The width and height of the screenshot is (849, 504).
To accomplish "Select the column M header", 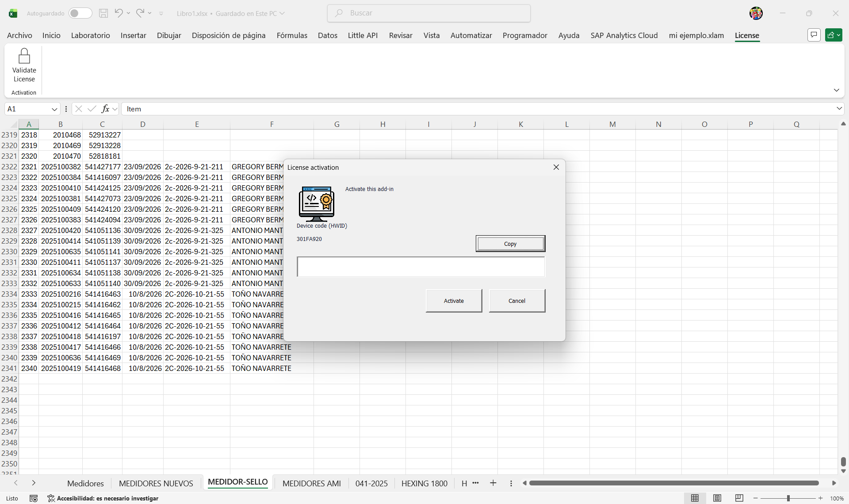I will click(612, 124).
